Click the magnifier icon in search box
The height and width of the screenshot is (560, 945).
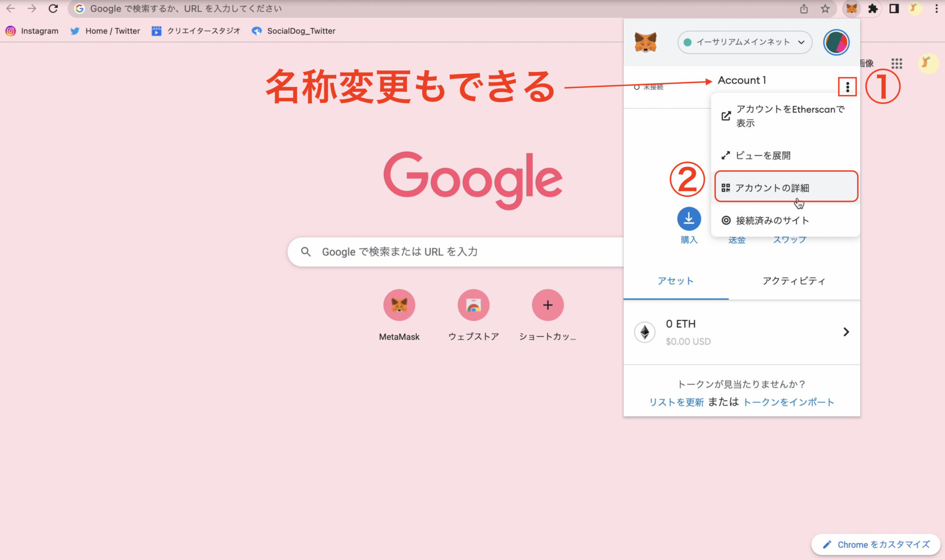[306, 252]
